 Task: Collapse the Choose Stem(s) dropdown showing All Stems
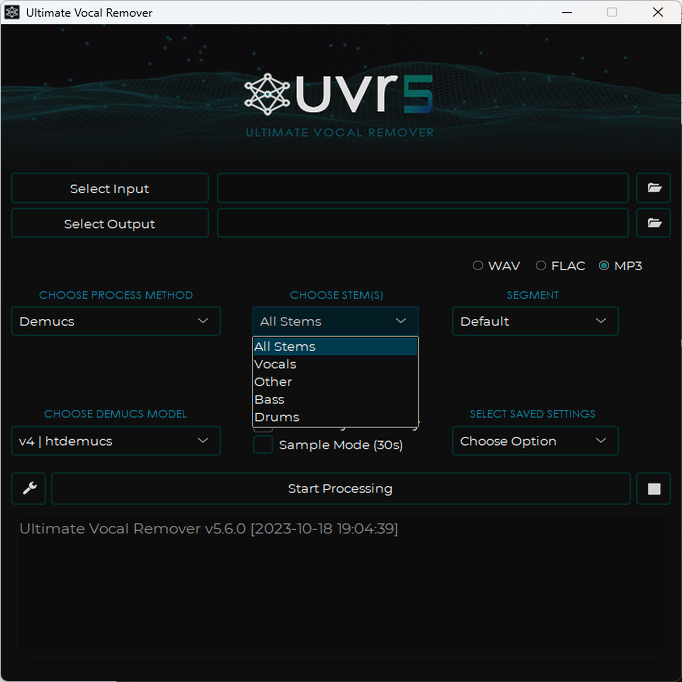[335, 321]
